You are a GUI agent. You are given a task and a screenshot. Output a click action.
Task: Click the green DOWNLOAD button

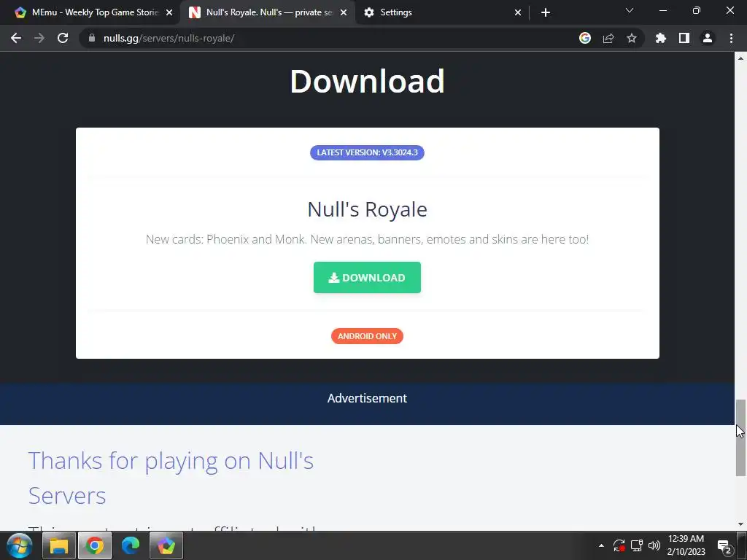tap(367, 278)
